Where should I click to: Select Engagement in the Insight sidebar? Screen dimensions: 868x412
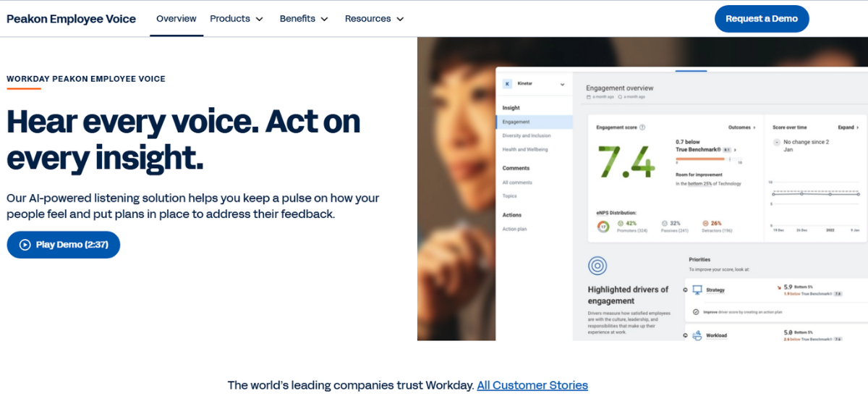534,122
